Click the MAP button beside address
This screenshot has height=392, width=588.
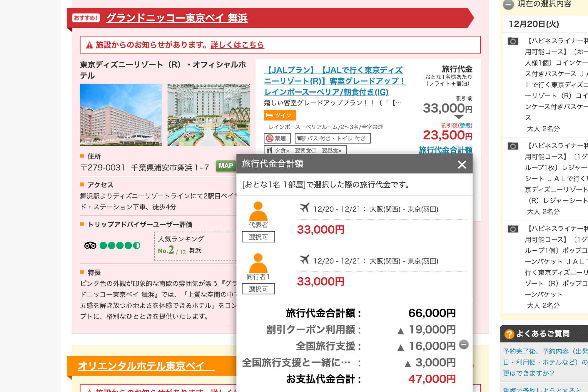[x=225, y=166]
